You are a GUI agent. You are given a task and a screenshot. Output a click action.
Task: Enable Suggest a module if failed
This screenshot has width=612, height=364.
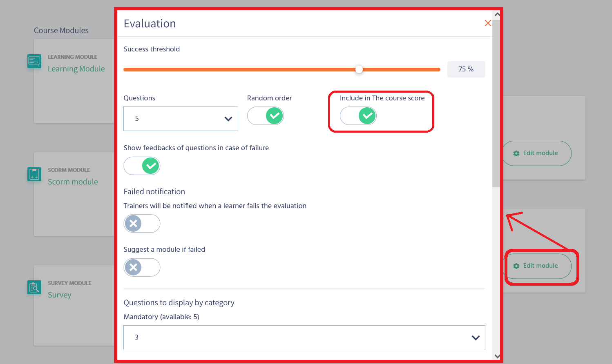coord(142,267)
